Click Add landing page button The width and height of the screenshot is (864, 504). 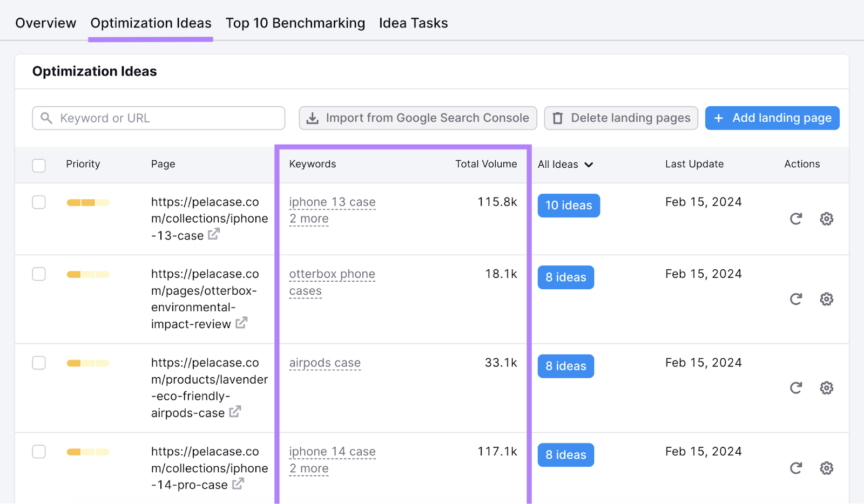772,118
